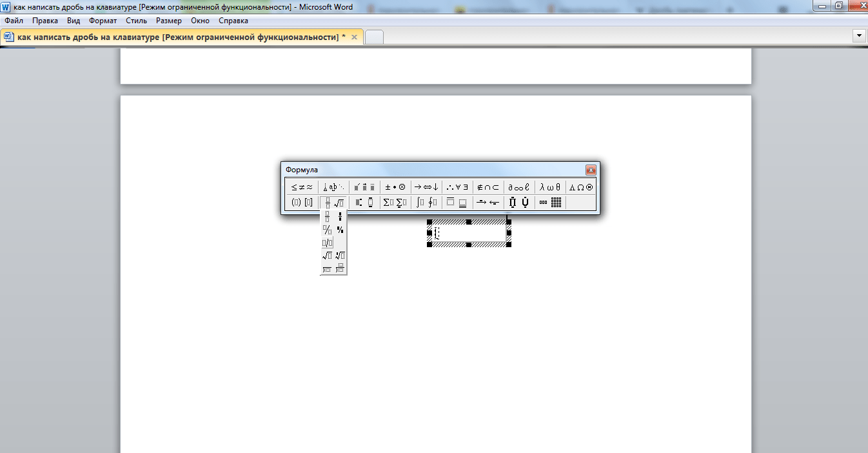Viewport: 868px width, 453px height.
Task: Open the operator symbols palette (± • ⊗)
Action: [x=395, y=187]
